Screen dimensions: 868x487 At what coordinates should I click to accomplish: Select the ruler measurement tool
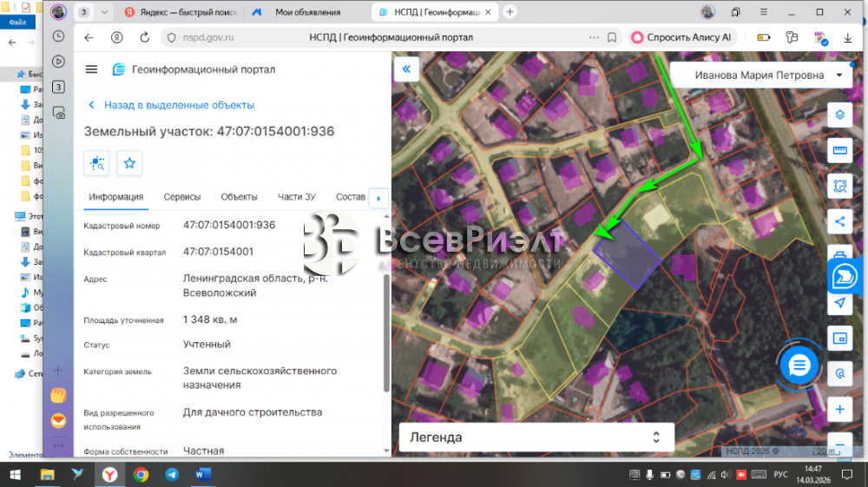click(839, 150)
